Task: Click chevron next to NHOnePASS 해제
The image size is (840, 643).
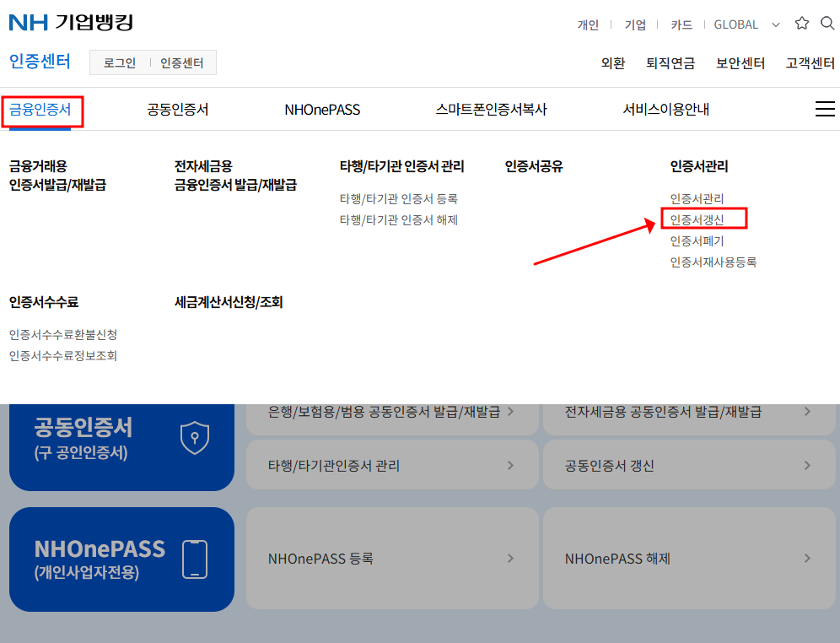Action: (807, 559)
